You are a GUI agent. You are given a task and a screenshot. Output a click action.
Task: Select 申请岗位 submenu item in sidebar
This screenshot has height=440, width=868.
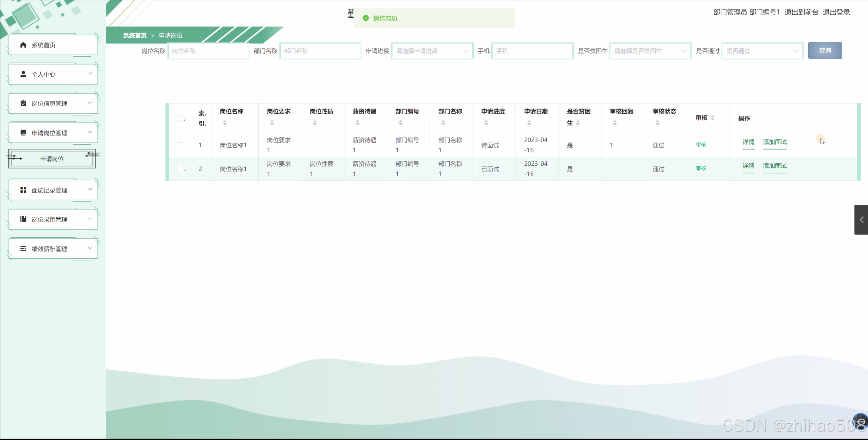click(x=52, y=159)
